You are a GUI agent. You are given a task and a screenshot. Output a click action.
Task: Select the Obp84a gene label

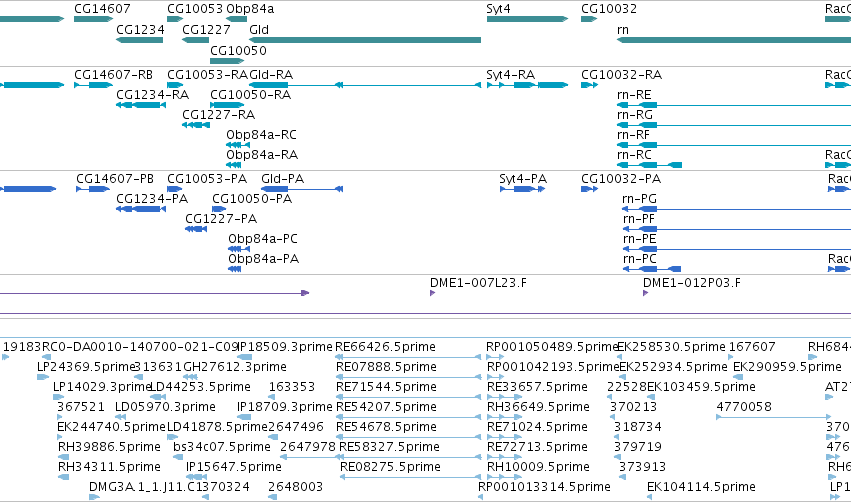tap(250, 9)
